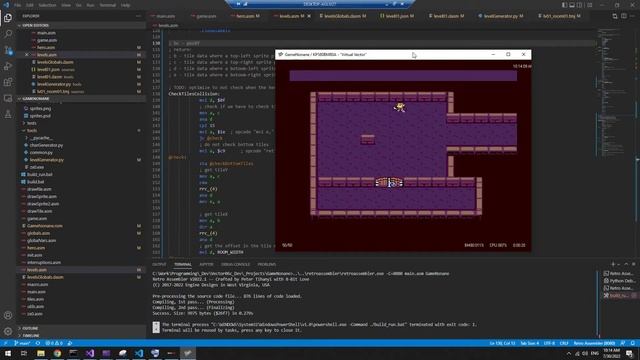The image size is (640, 360).
Task: Close levels.asm in Open Editors list
Action: coord(27,55)
